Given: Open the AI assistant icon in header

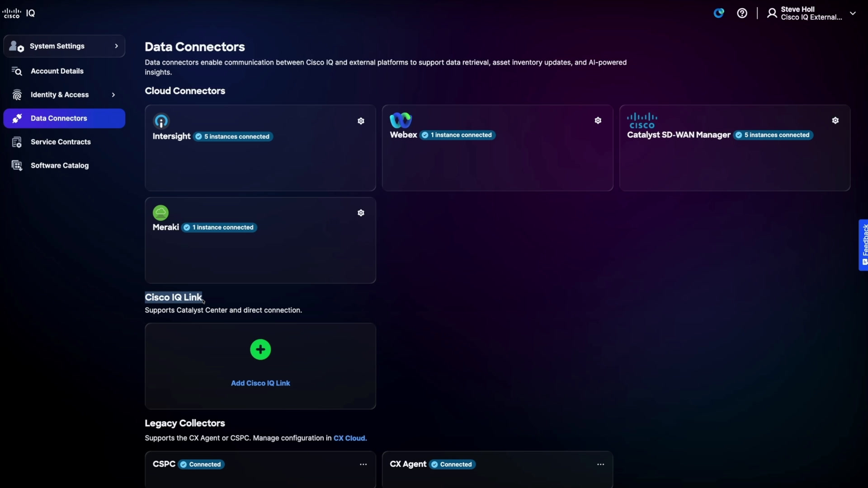Looking at the screenshot, I should point(719,13).
